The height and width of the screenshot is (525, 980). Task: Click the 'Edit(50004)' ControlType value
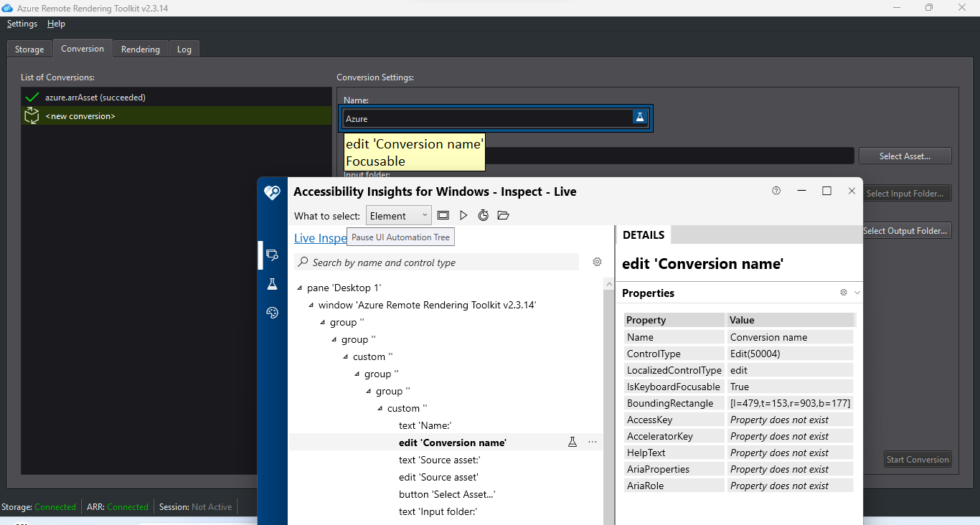pos(791,354)
